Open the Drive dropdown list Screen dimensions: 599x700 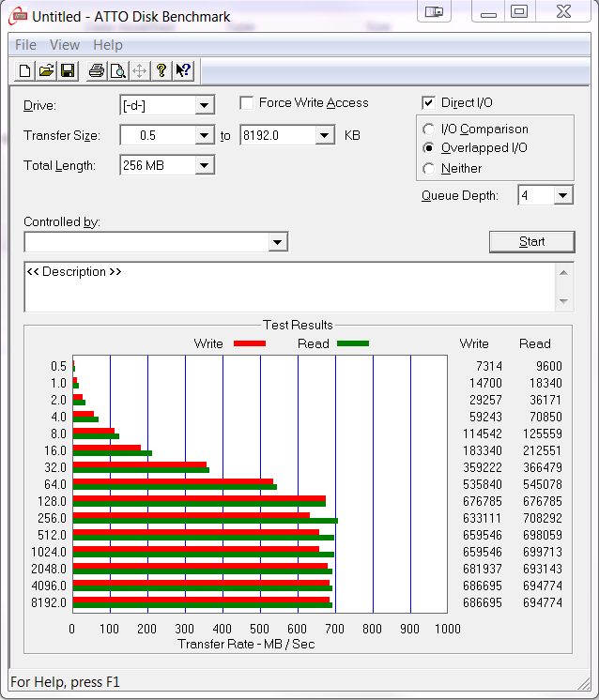205,106
